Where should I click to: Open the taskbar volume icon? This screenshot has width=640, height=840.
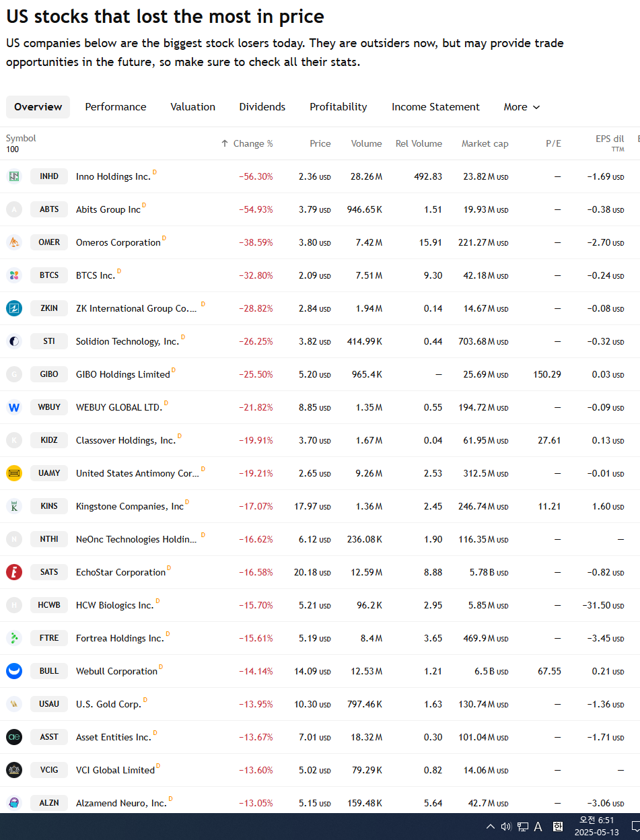click(x=506, y=827)
